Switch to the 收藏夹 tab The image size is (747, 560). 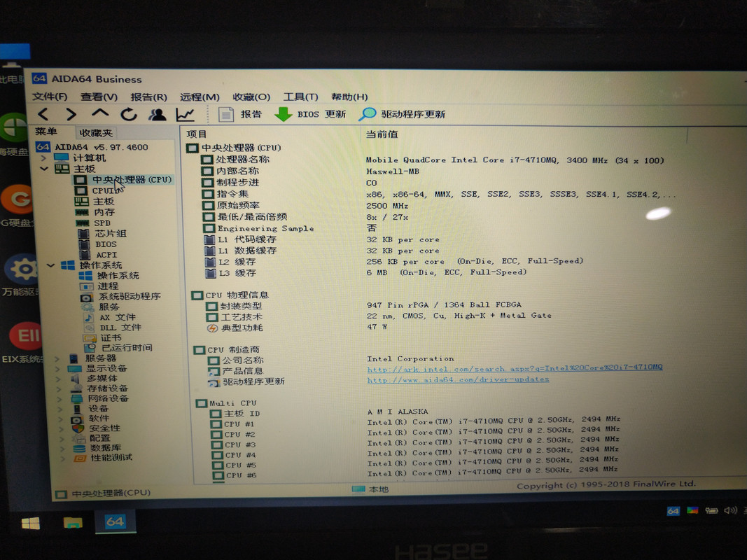click(x=96, y=133)
